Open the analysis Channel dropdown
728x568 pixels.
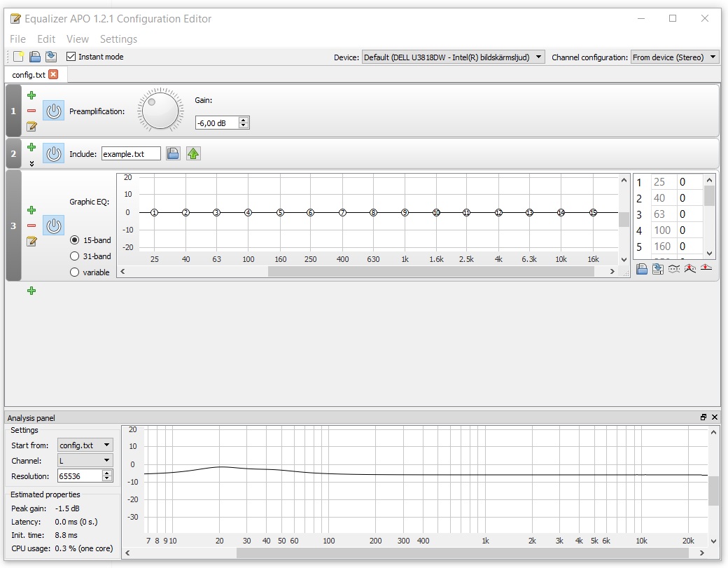[85, 460]
